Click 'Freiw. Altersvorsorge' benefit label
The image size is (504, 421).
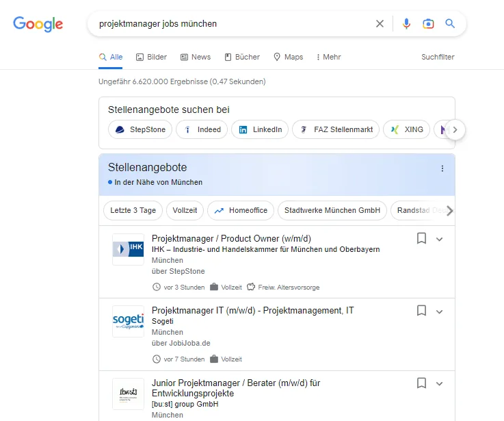[289, 287]
